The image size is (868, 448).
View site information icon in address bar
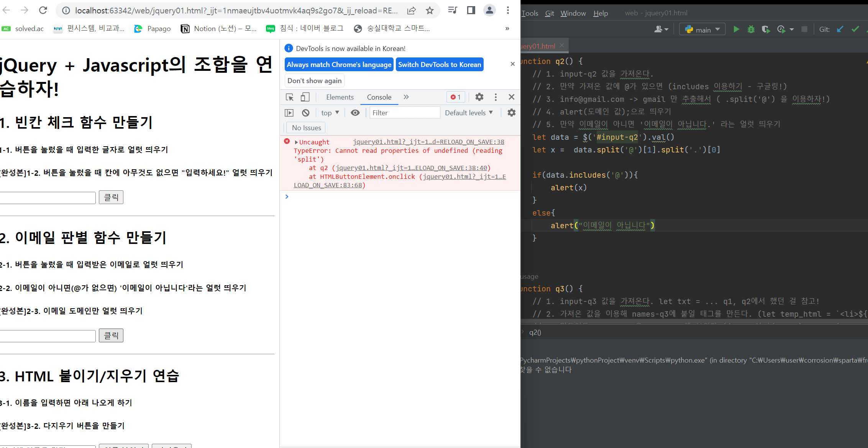(x=66, y=10)
